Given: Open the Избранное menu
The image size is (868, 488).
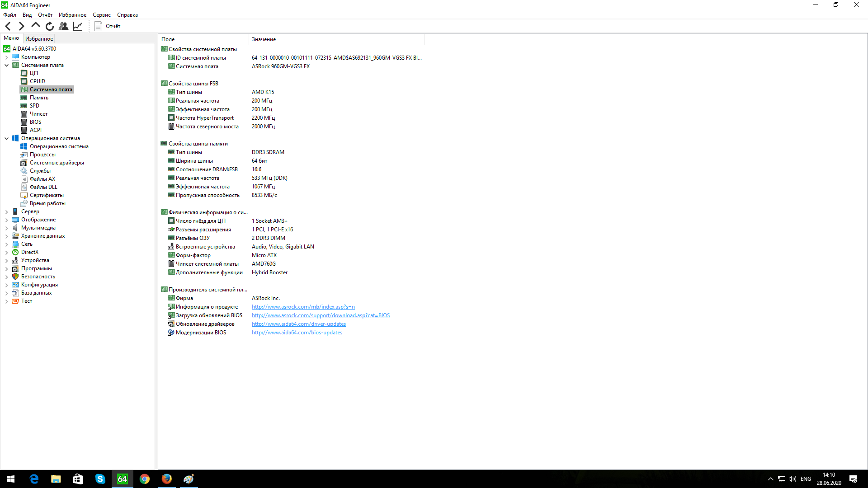Looking at the screenshot, I should pos(72,15).
